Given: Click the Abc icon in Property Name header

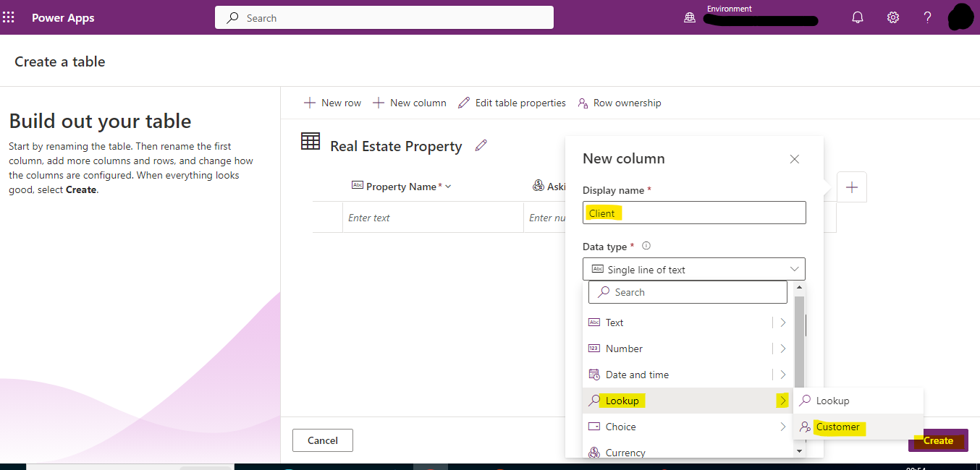Looking at the screenshot, I should (x=358, y=186).
